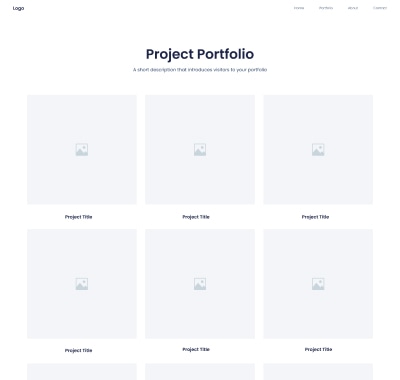Click the Project Portfolio heading

tap(200, 54)
